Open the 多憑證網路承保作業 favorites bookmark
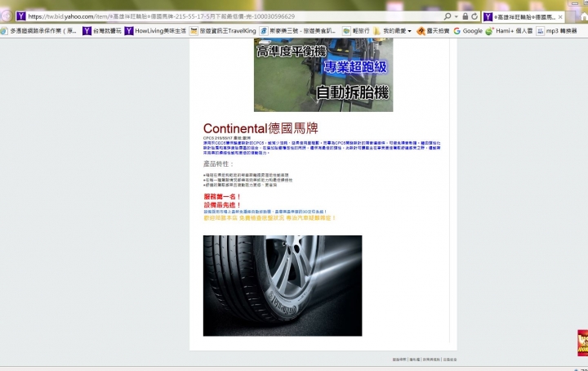Viewport: 588px width, 371px height. (x=43, y=31)
